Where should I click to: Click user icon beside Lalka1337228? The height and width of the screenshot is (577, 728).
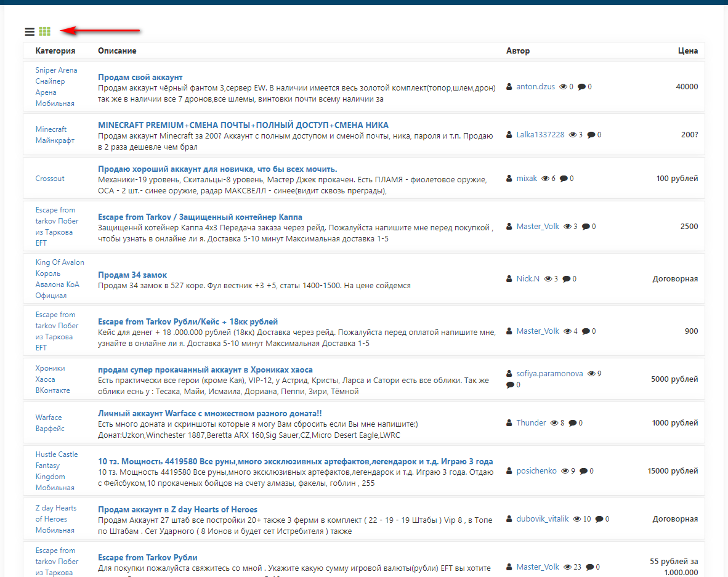coord(509,135)
